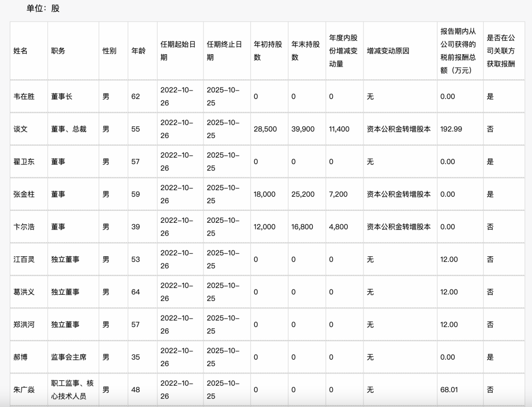The image size is (532, 407).
Task: Click the 年初持股数 column header
Action: (x=267, y=51)
